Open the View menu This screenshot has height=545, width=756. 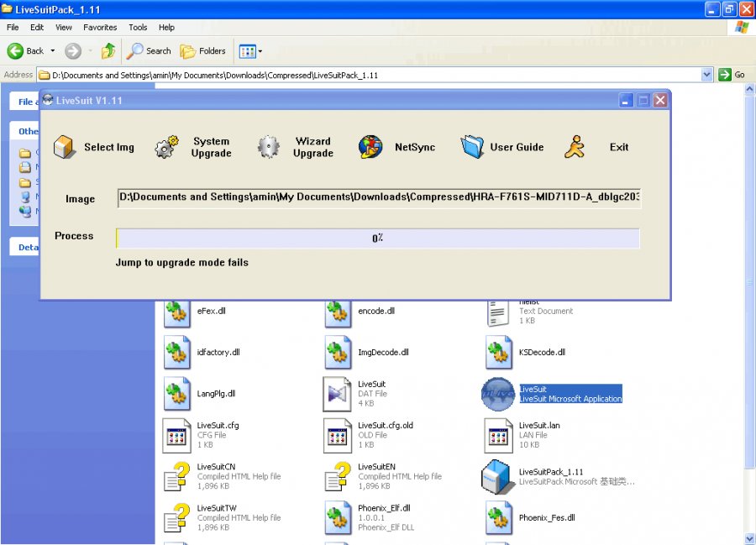(x=63, y=28)
